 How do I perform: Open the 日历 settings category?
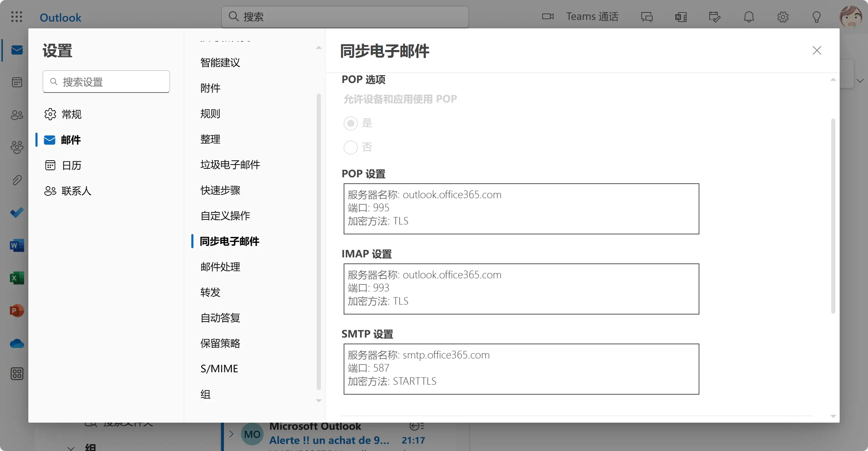71,165
